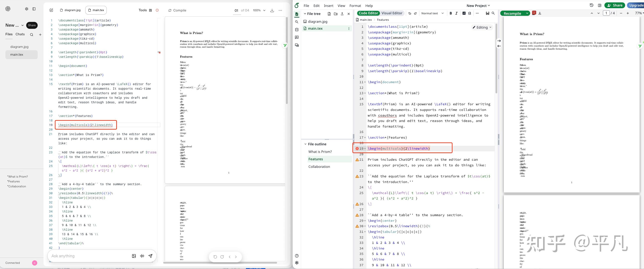Expand the Editing mode dropdown

tap(482, 27)
